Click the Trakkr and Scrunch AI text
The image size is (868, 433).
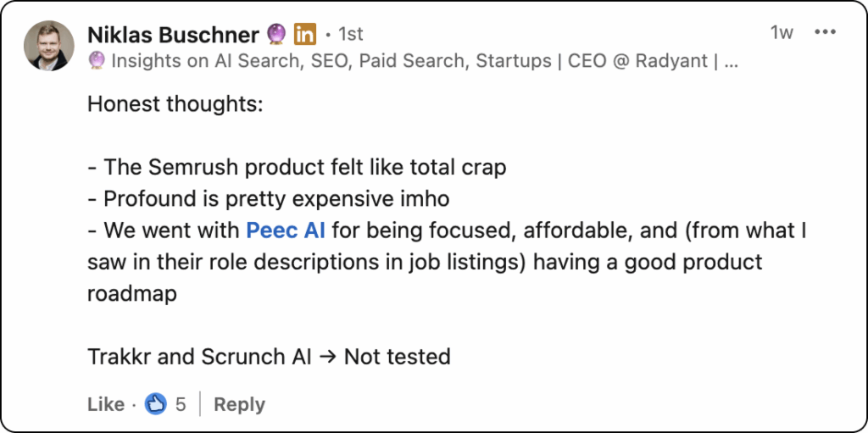(199, 357)
